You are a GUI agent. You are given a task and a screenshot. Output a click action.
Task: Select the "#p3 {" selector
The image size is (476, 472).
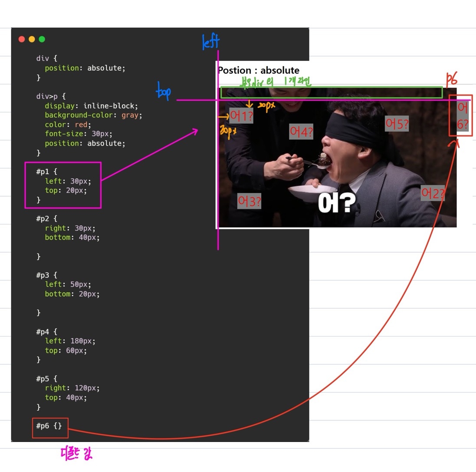tap(47, 275)
